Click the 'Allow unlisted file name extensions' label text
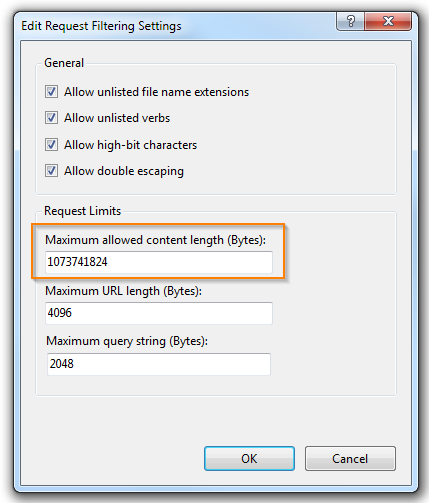Viewport: 429px width, 503px height. (x=156, y=92)
